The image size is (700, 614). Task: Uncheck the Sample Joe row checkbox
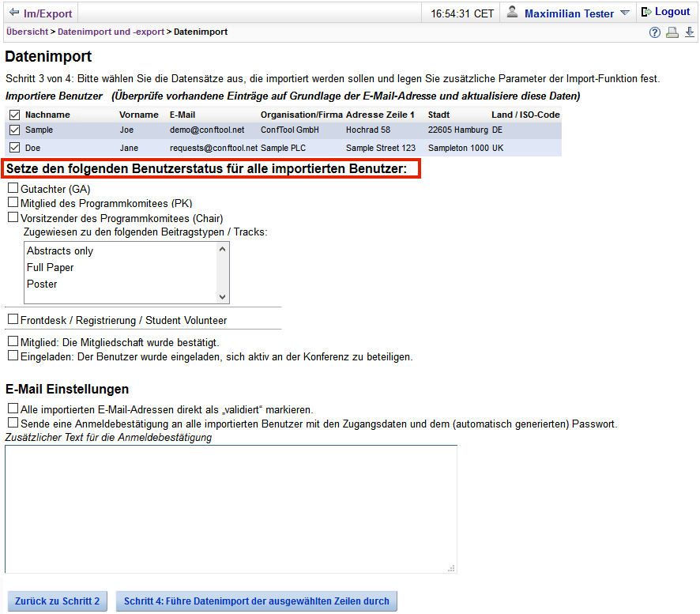tap(15, 130)
